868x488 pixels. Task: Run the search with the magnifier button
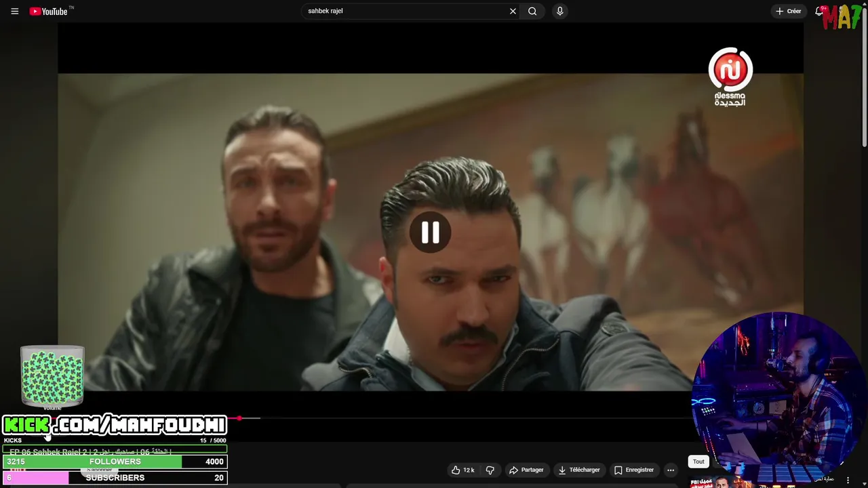tap(532, 11)
